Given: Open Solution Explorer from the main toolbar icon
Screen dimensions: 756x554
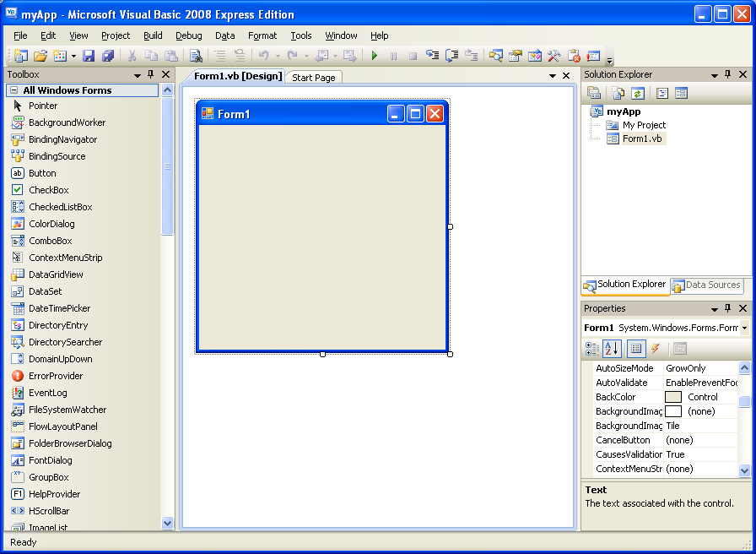Looking at the screenshot, I should [495, 56].
